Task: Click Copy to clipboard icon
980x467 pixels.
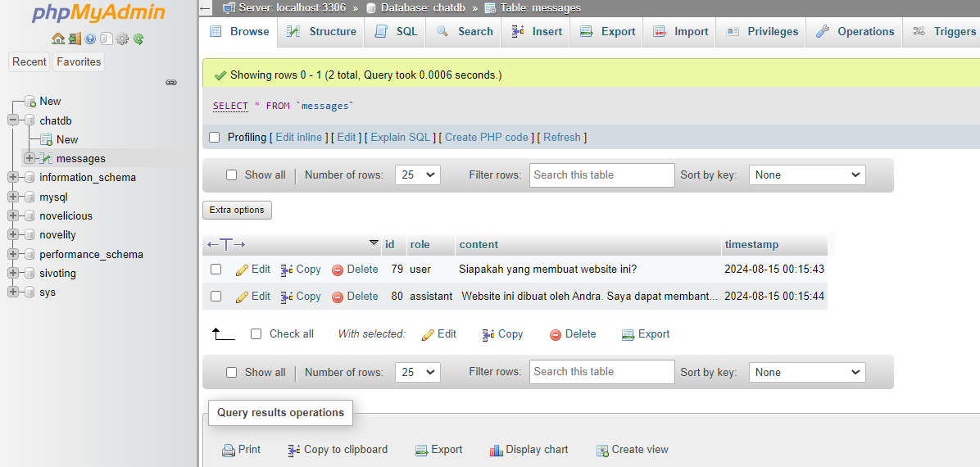Action: point(294,450)
